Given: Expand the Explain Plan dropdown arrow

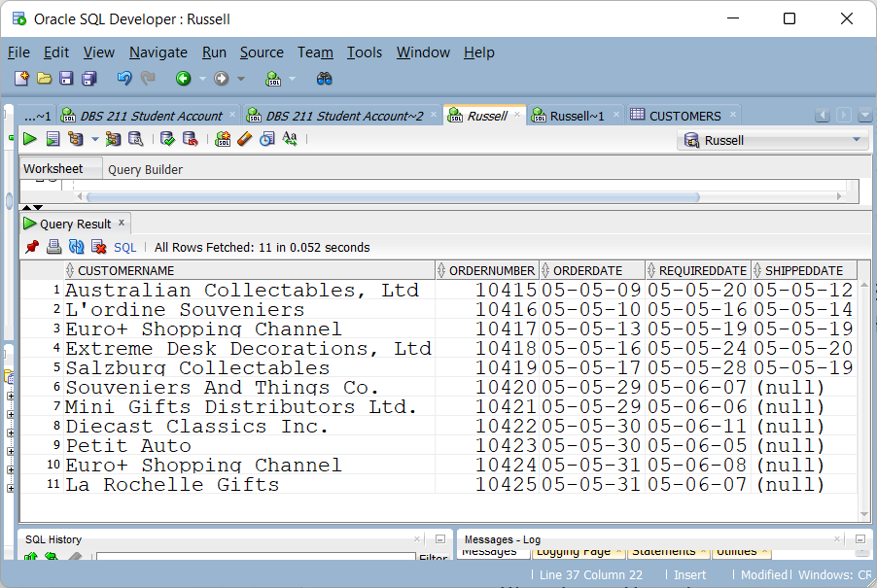Looking at the screenshot, I should (x=94, y=140).
